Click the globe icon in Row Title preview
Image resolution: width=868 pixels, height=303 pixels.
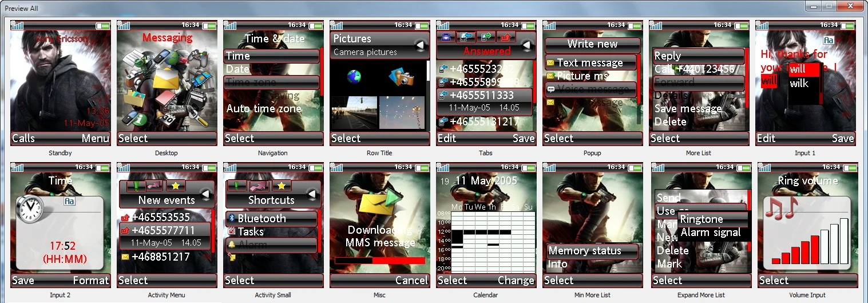(x=355, y=77)
